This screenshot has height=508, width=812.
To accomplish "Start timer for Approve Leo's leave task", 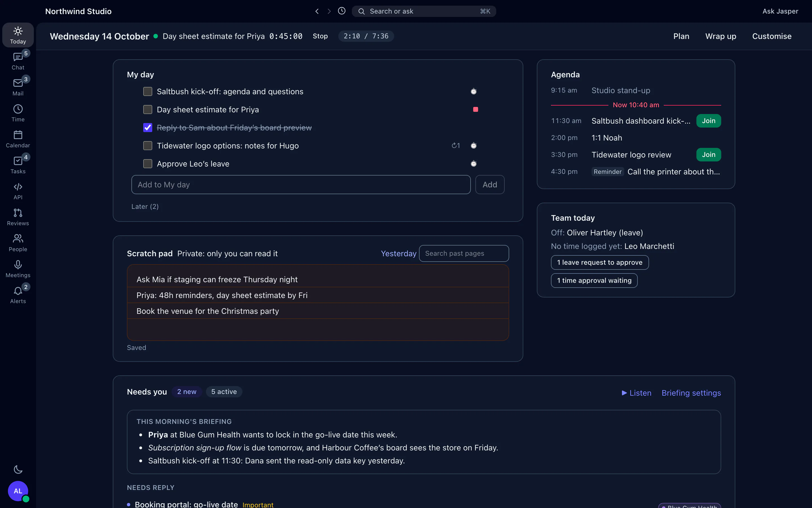I will pyautogui.click(x=473, y=164).
